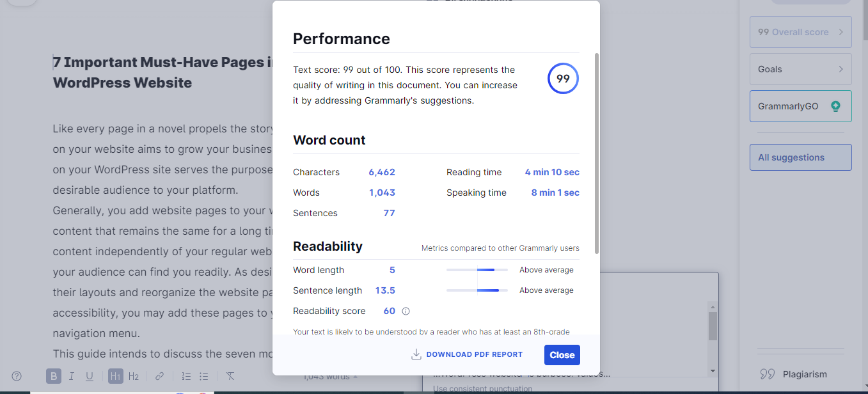
Task: Insert a hyperlink from the toolbar
Action: point(160,376)
